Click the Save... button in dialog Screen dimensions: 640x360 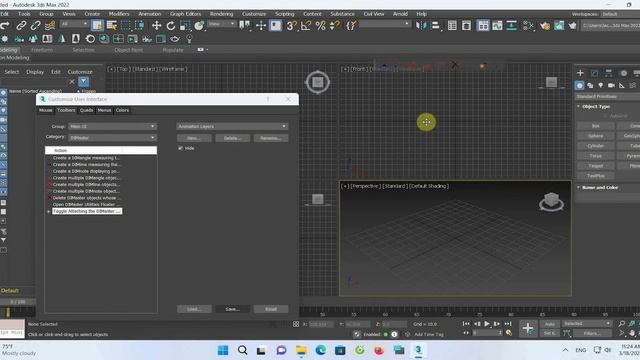coord(232,309)
